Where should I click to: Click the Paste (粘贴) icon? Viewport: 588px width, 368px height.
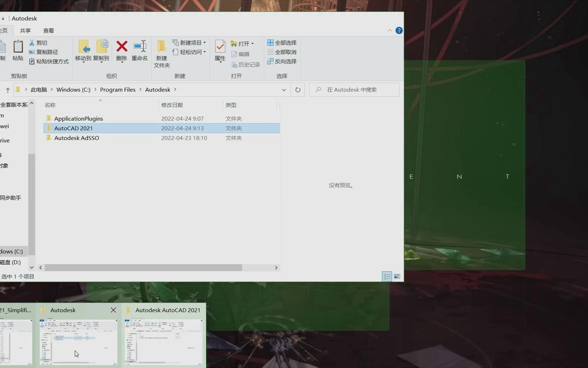[18, 50]
